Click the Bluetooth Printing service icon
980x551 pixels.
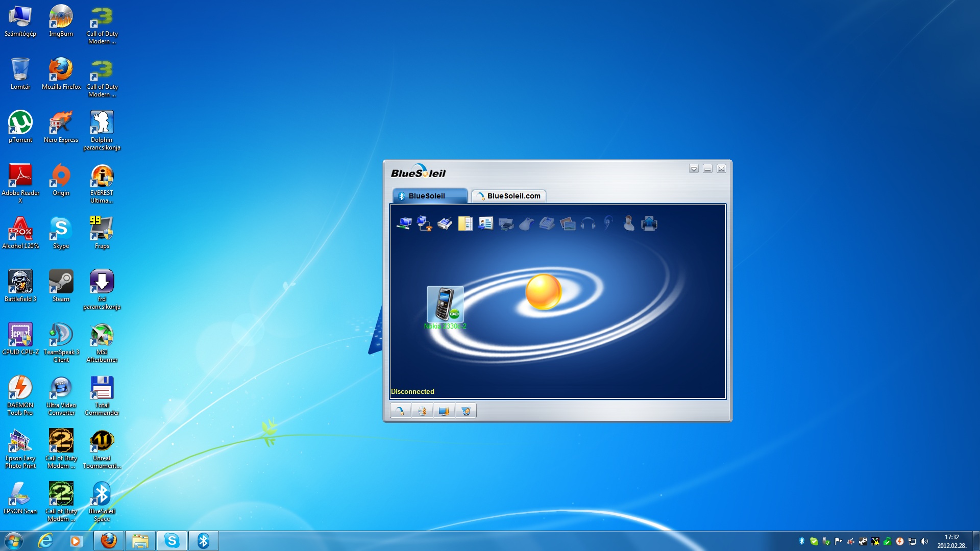click(x=506, y=223)
